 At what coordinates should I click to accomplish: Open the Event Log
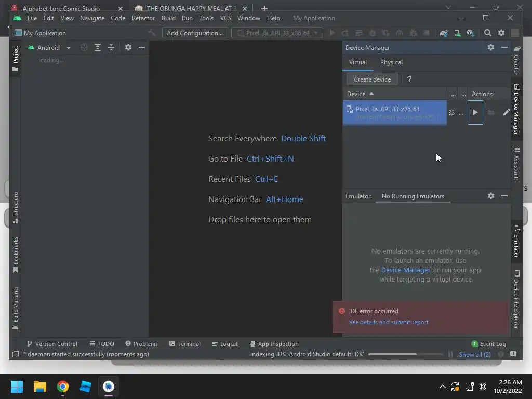coord(489,344)
